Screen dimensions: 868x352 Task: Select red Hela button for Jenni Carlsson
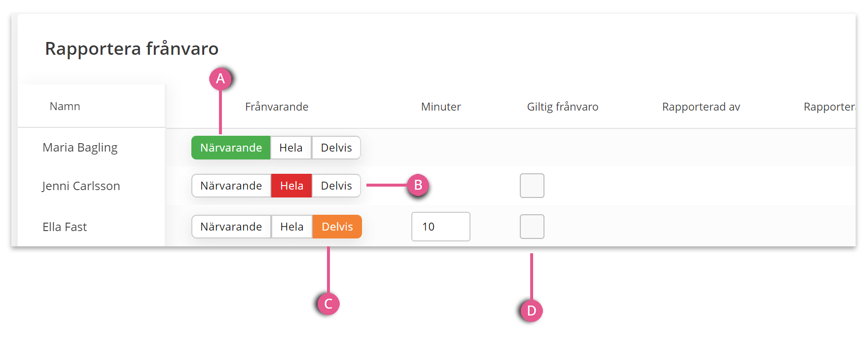[x=291, y=186]
